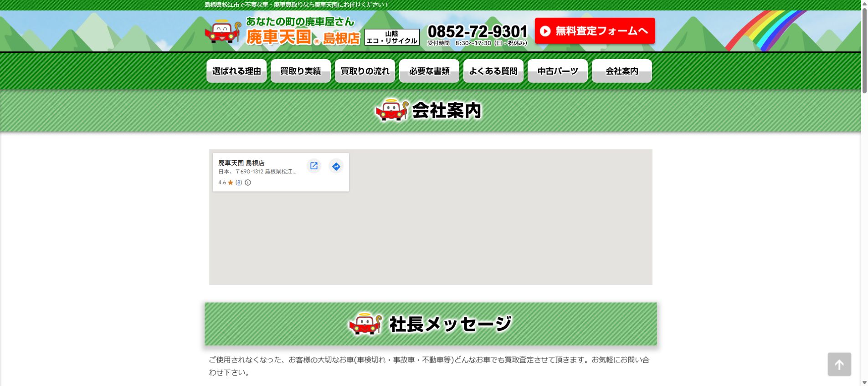Image resolution: width=868 pixels, height=386 pixels.
Task: Open larger map icon in map card
Action: (x=314, y=166)
